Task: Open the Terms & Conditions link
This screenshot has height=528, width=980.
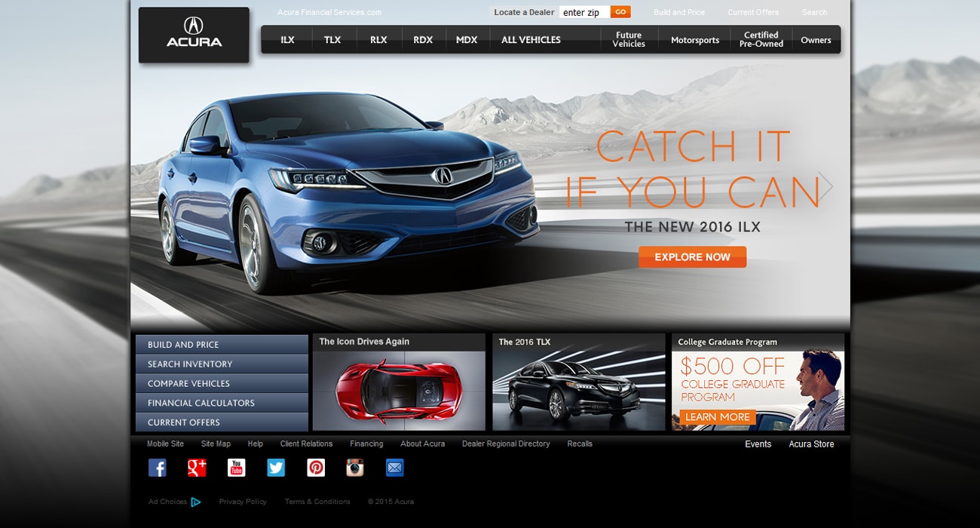Action: click(317, 502)
